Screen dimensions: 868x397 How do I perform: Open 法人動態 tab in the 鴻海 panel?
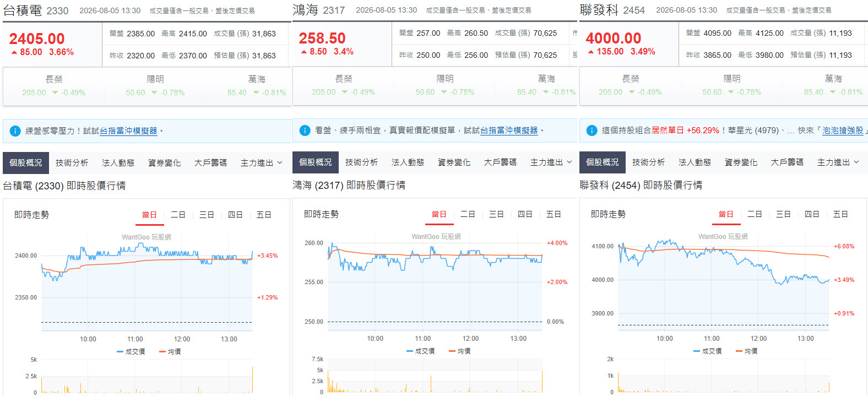click(x=408, y=162)
